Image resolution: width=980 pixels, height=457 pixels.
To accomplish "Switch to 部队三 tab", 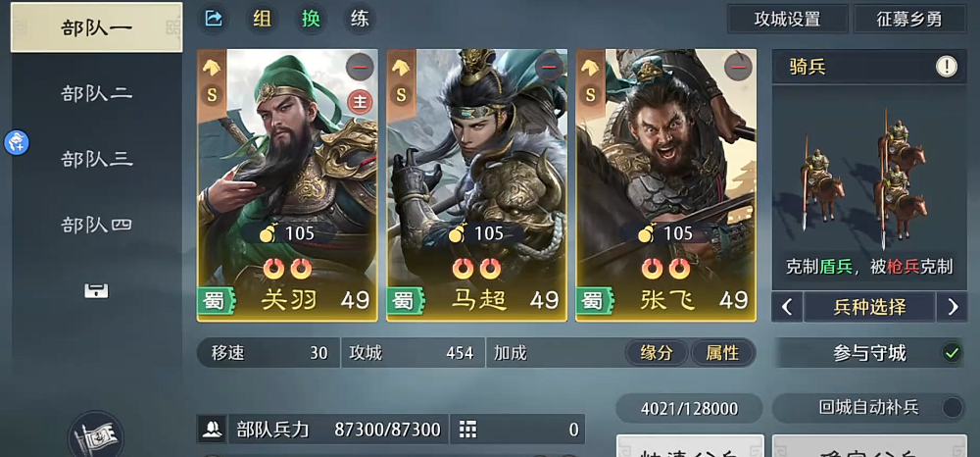I will point(97,159).
